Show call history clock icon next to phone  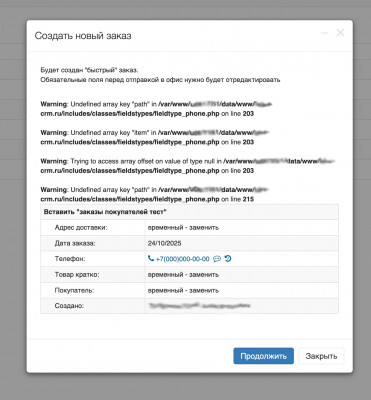coord(228,259)
